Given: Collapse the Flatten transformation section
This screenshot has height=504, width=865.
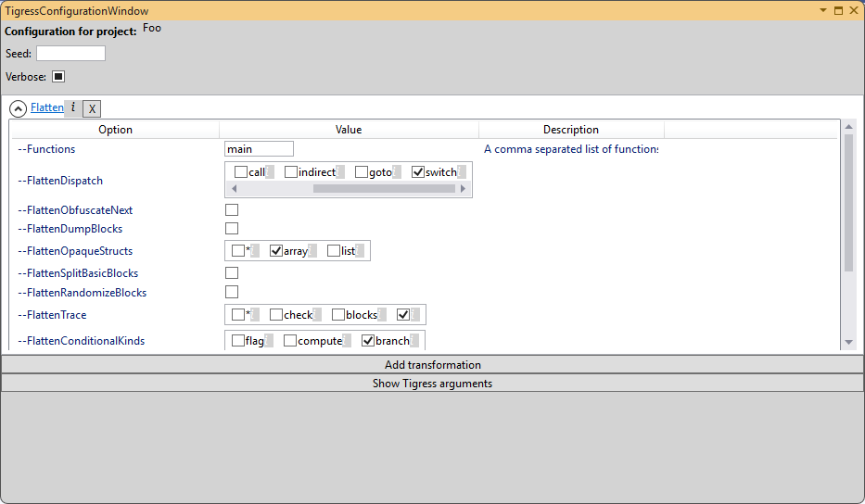Looking at the screenshot, I should pos(18,109).
